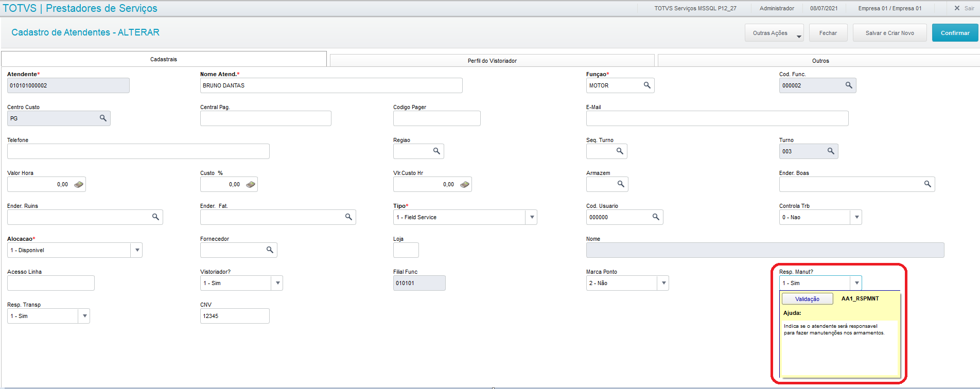The width and height of the screenshot is (980, 389).
Task: Open lookup for Turno field
Action: pyautogui.click(x=831, y=151)
